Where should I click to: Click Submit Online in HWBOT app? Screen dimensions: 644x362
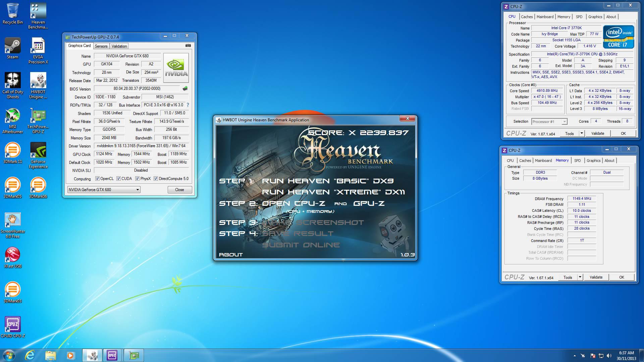tap(301, 245)
